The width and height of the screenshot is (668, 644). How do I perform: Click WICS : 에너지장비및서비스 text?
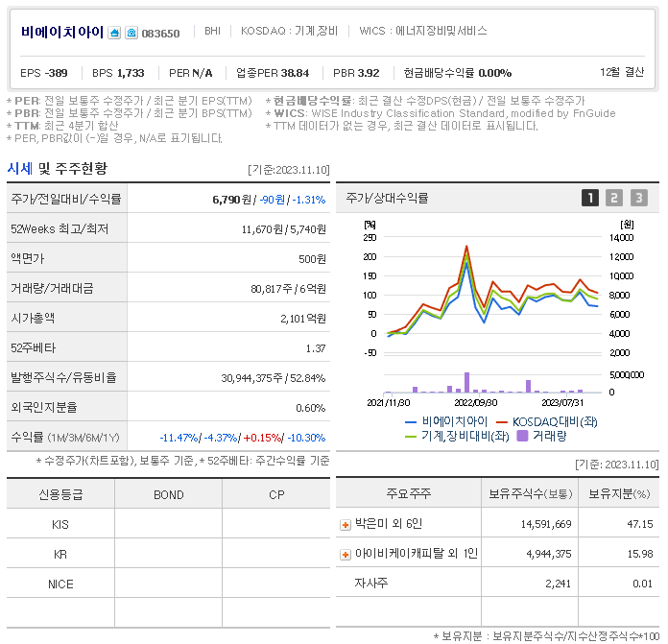click(x=423, y=31)
